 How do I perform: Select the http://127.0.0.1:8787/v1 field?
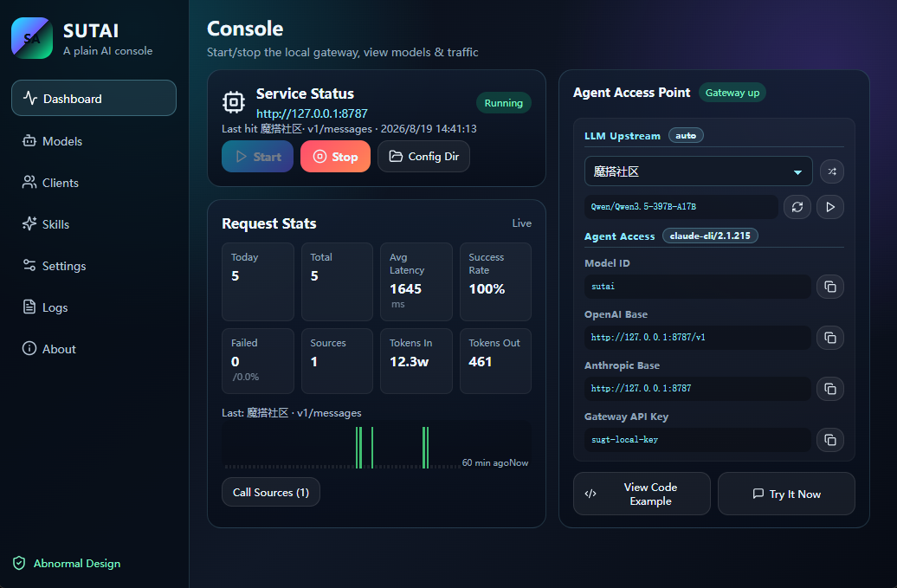tap(697, 338)
